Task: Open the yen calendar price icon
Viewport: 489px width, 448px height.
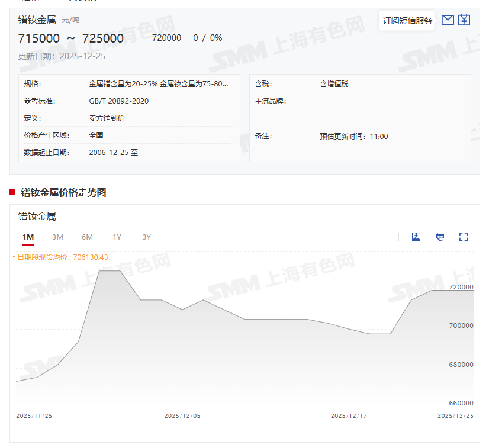Action: tap(465, 20)
